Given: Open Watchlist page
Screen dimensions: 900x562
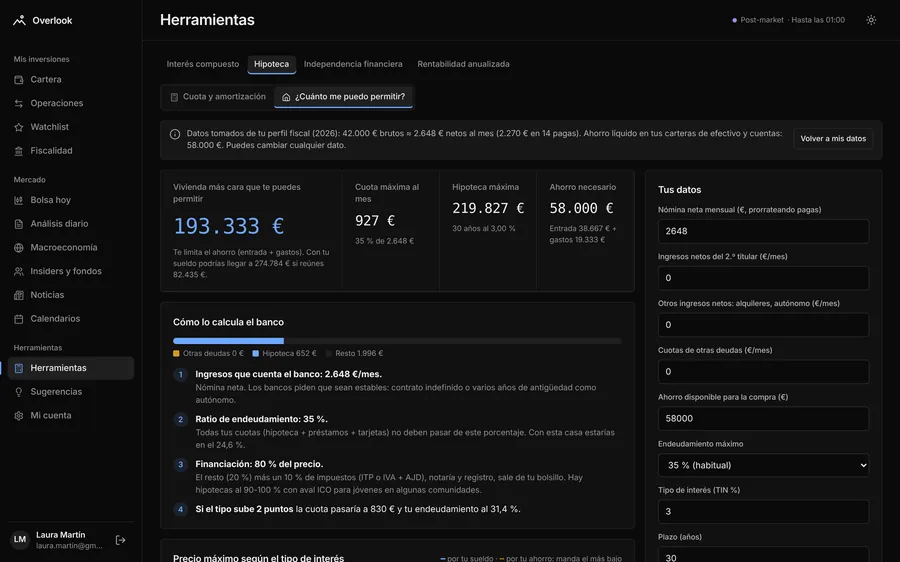Looking at the screenshot, I should (x=71, y=127).
